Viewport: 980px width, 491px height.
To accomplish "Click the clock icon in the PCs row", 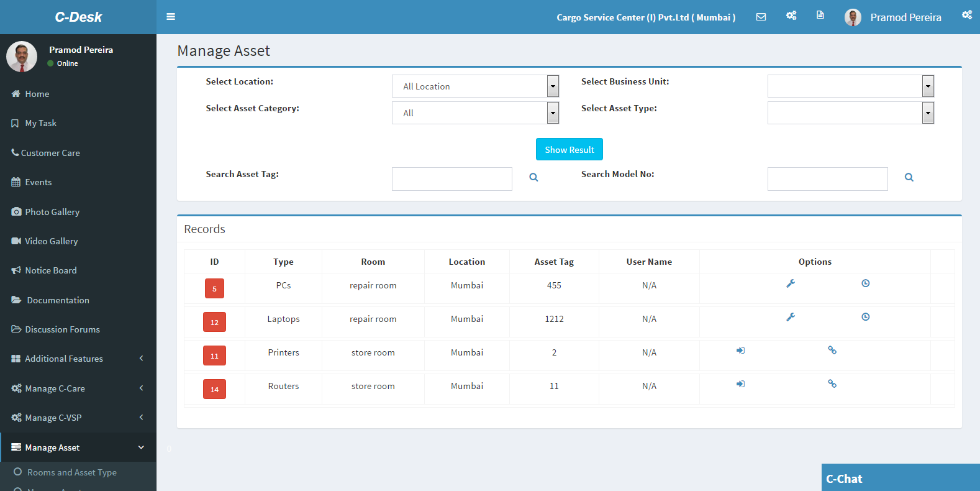I will click(x=866, y=283).
